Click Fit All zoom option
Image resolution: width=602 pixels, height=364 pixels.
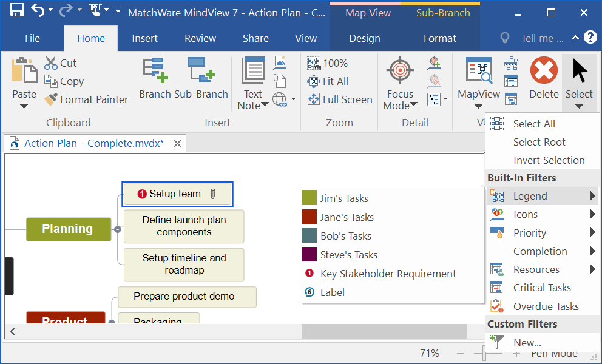[328, 81]
